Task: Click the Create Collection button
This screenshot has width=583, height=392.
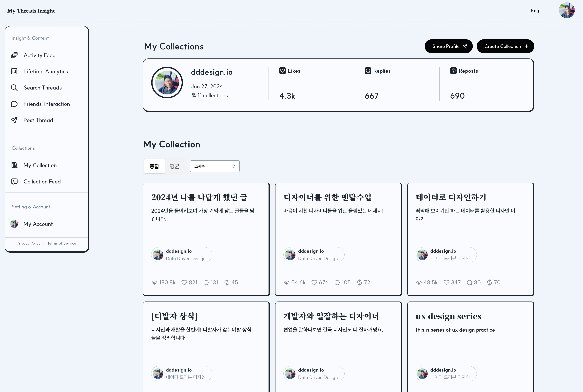Action: [505, 46]
